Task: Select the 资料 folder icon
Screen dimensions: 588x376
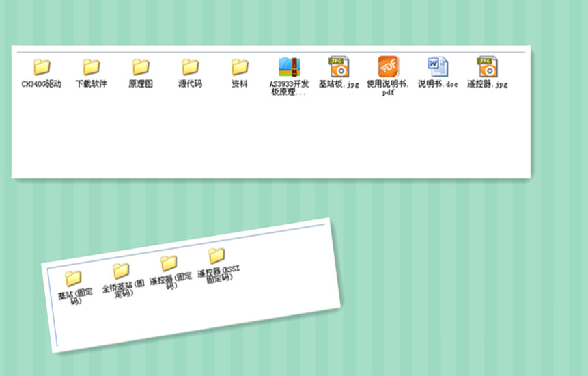Action: click(240, 67)
